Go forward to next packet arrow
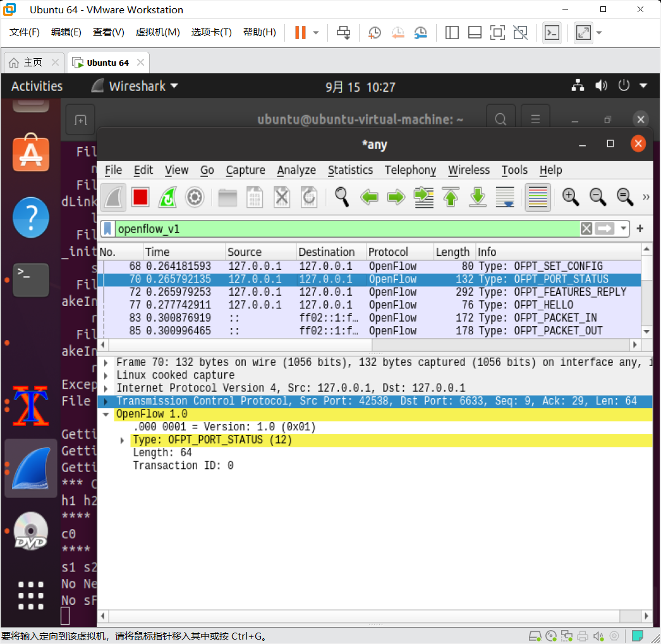This screenshot has height=644, width=661. tap(396, 197)
